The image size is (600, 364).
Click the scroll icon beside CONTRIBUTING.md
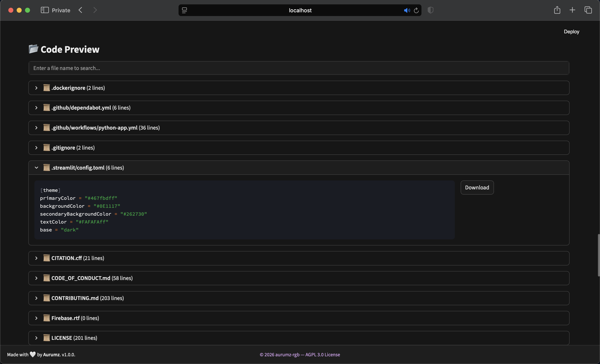click(x=46, y=298)
